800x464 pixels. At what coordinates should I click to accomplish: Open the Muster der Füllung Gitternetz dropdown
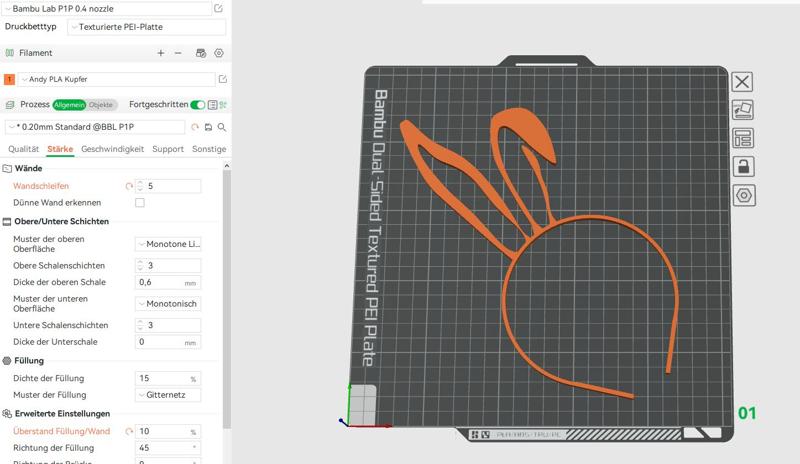pos(168,395)
